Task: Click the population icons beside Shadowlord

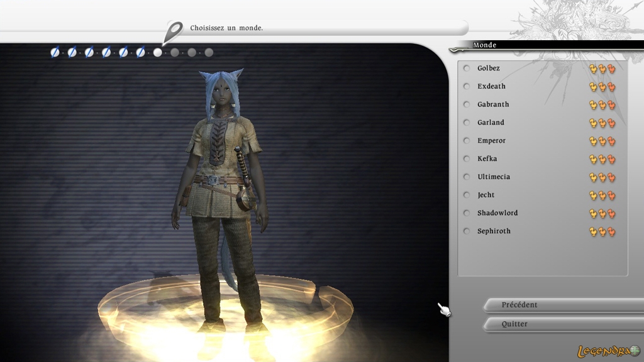Action: (602, 214)
